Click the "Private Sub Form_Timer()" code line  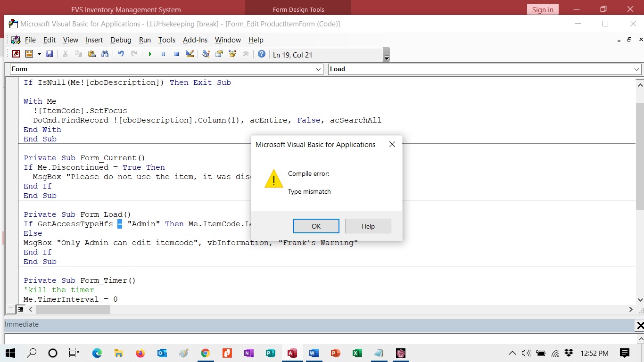[x=80, y=280]
